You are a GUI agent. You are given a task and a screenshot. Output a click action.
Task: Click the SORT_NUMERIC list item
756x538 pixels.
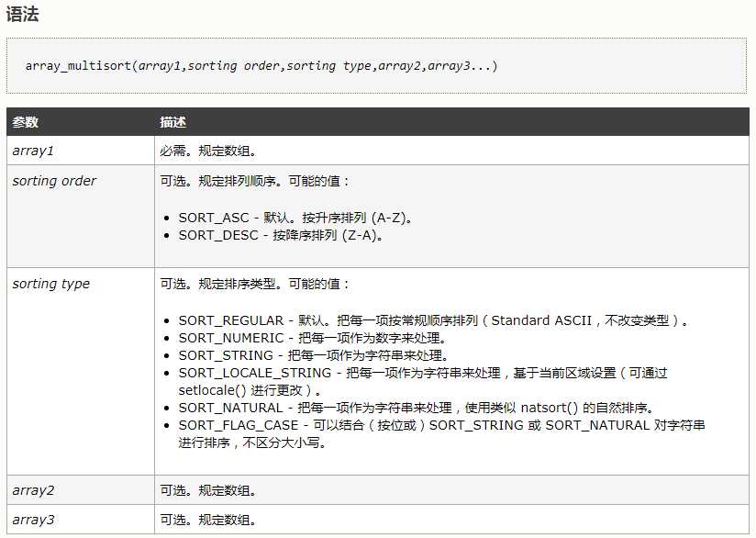point(313,338)
